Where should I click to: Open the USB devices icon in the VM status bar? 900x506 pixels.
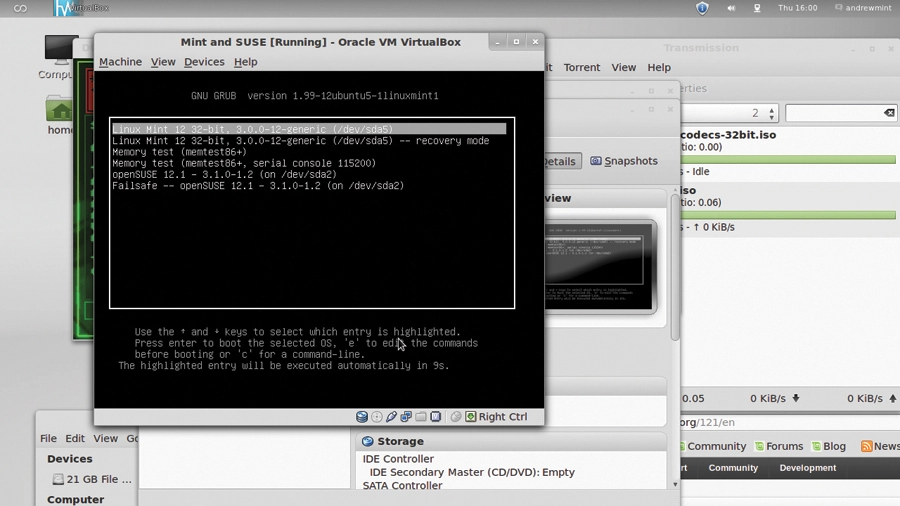[391, 417]
